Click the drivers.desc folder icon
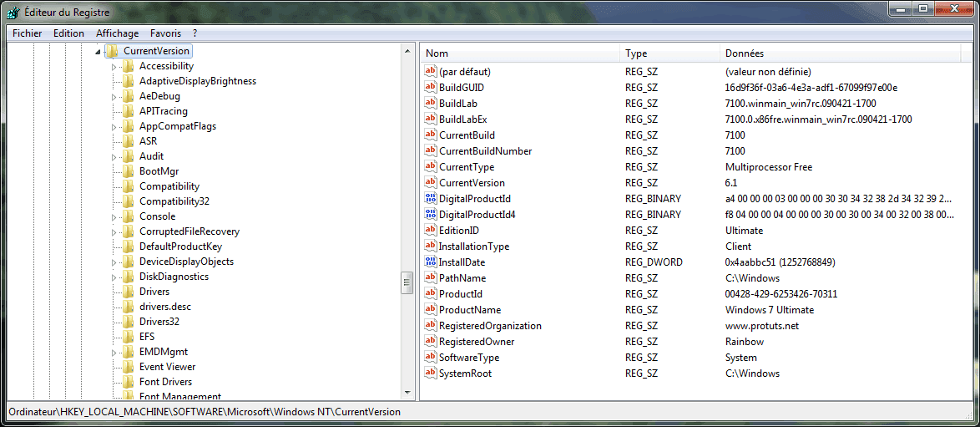 128,306
